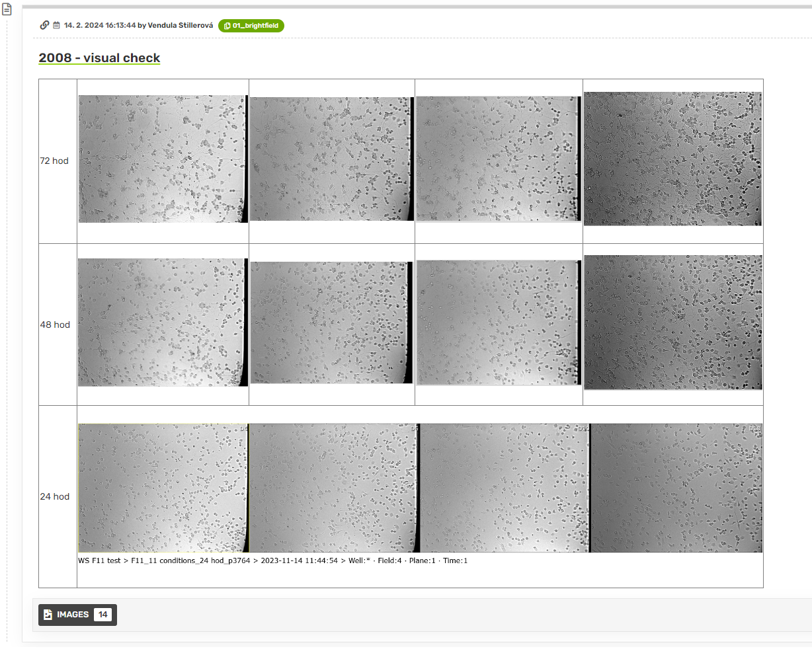This screenshot has height=653, width=812.
Task: Open the '2008 - visual check' title link
Action: coord(99,58)
